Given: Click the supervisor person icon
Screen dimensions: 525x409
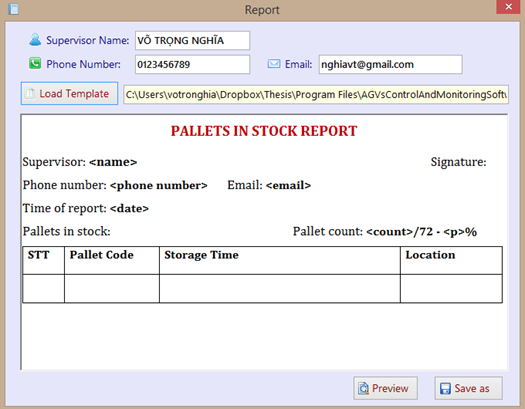Looking at the screenshot, I should pyautogui.click(x=35, y=40).
